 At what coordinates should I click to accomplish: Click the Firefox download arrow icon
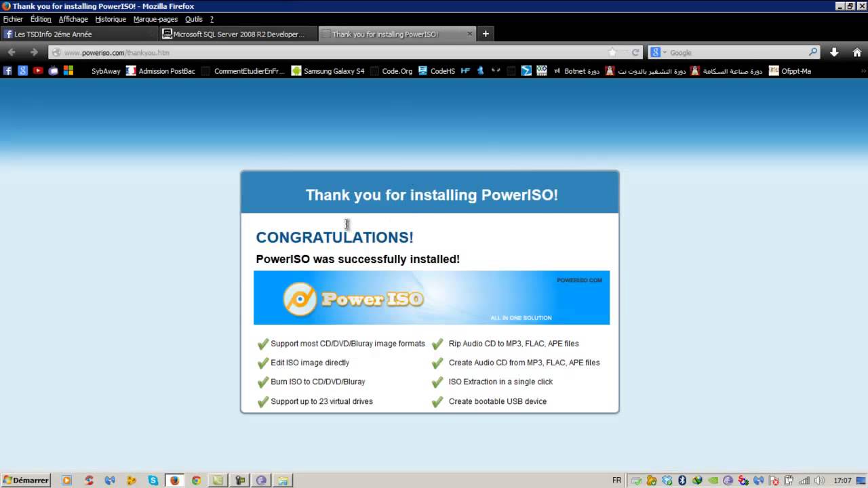coord(834,52)
